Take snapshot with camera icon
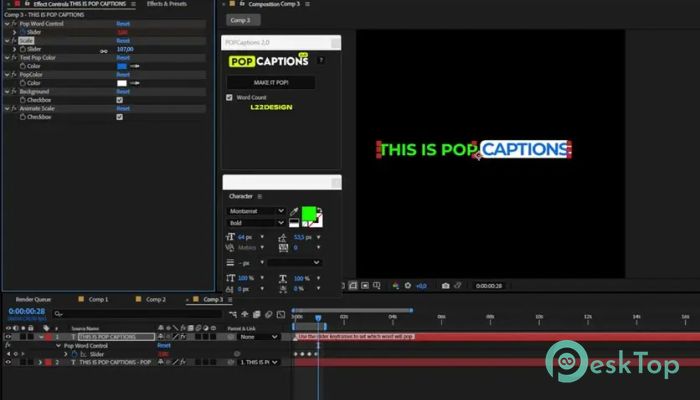This screenshot has height=400, width=700. pyautogui.click(x=445, y=286)
